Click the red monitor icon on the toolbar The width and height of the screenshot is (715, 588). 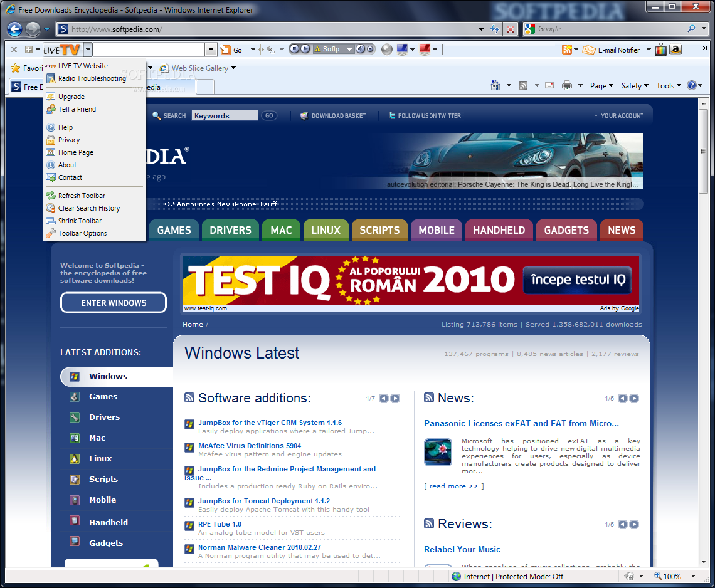pyautogui.click(x=425, y=50)
